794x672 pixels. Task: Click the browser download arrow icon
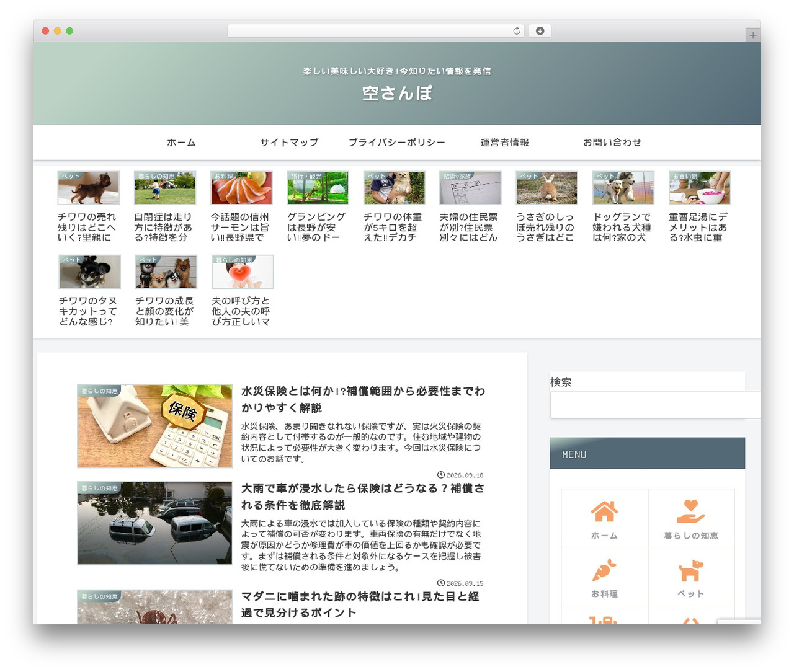pos(540,30)
